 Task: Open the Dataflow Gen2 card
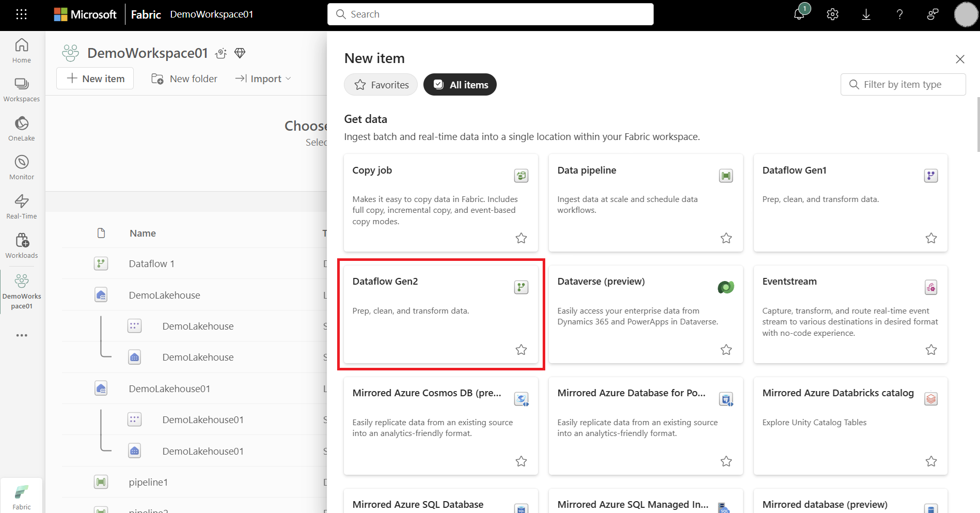click(440, 314)
